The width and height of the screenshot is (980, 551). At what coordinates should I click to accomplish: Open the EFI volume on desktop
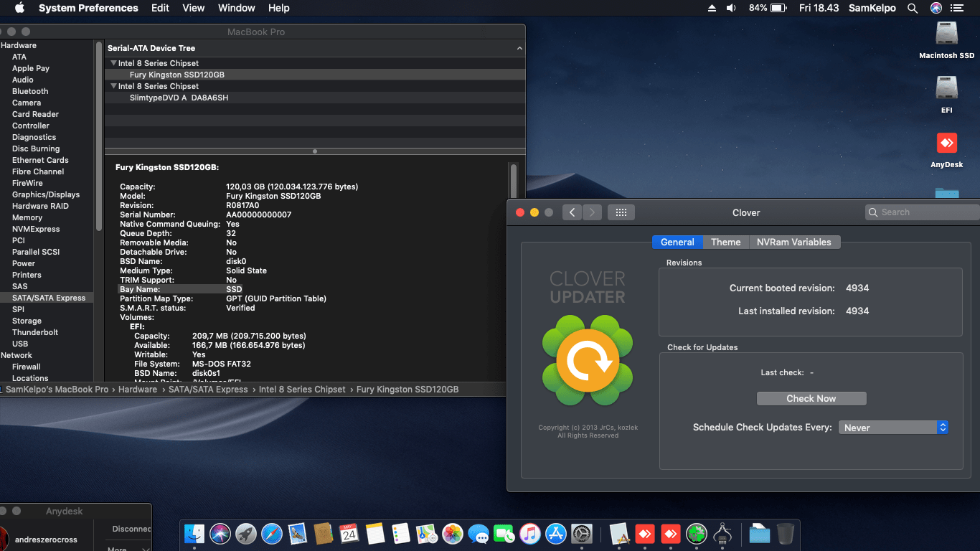947,95
